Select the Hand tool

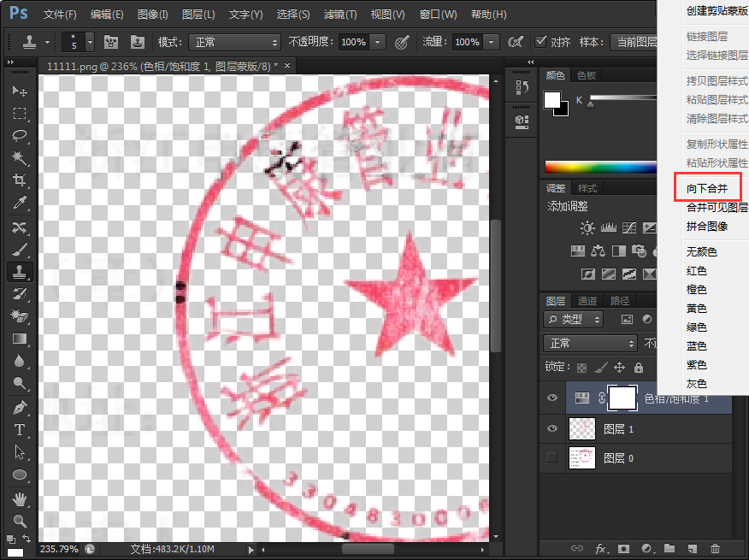tap(20, 500)
